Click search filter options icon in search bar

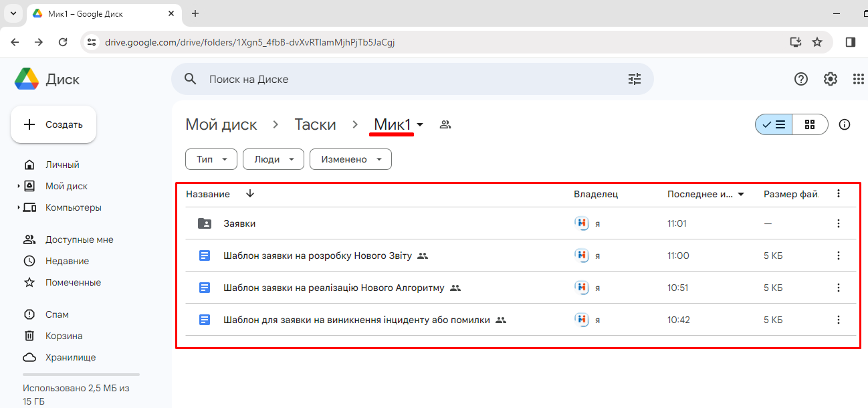tap(634, 79)
